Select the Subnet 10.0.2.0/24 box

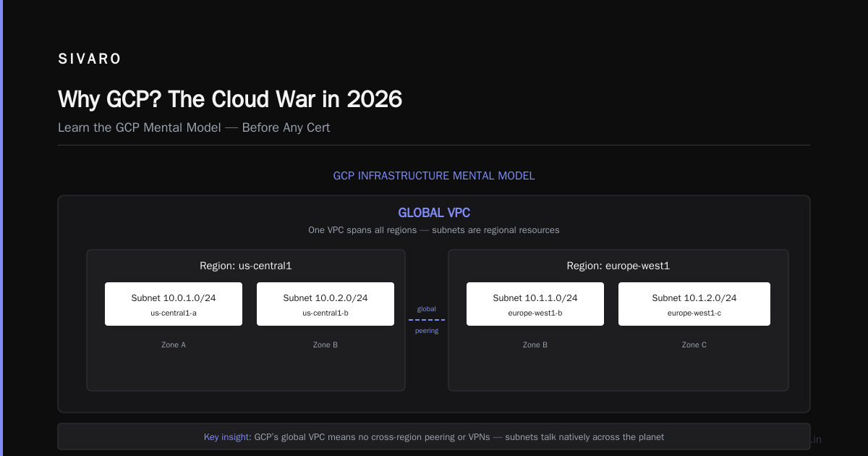(x=325, y=304)
